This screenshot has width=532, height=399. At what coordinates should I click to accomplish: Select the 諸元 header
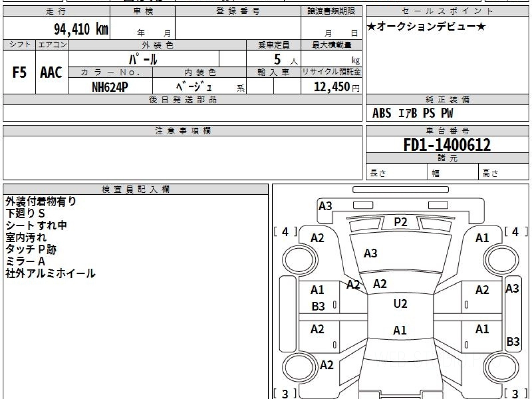click(448, 158)
